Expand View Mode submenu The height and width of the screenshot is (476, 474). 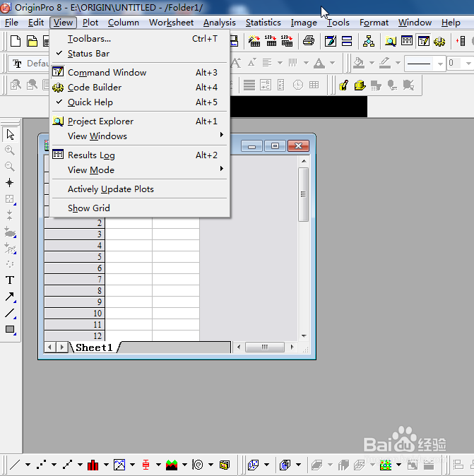point(139,169)
